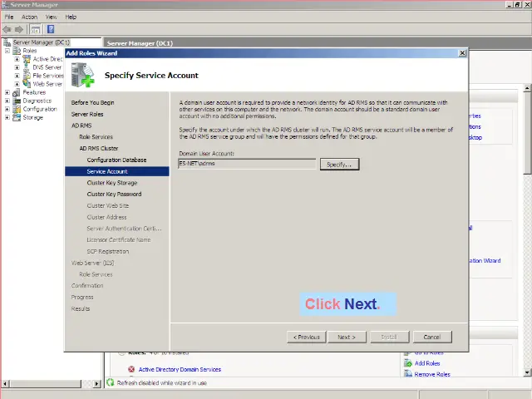Click down arrow of right pane scrollbar

(527, 372)
